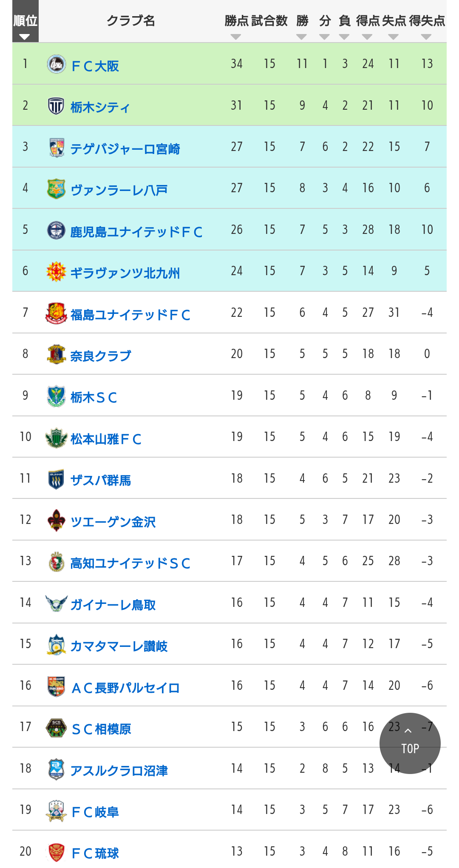Open the 鹿児島ユナイテッドFC club link
The height and width of the screenshot is (868, 459).
coord(136,232)
